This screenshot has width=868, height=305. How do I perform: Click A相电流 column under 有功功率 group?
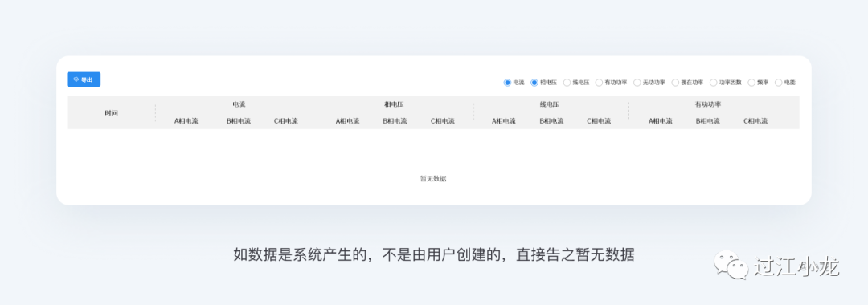click(661, 121)
